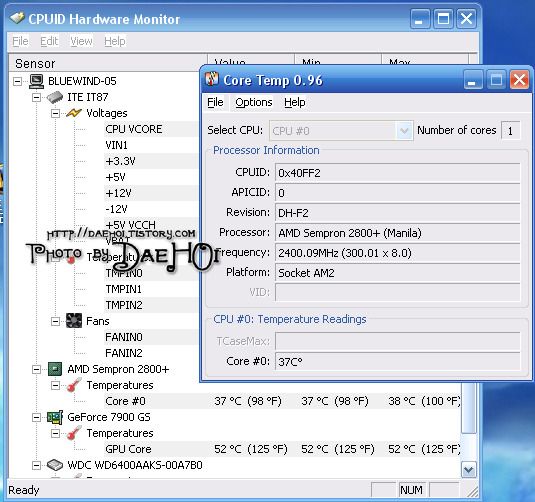Collapse Temperatures under GeForce 7900 GS
535x502 pixels.
(55, 433)
